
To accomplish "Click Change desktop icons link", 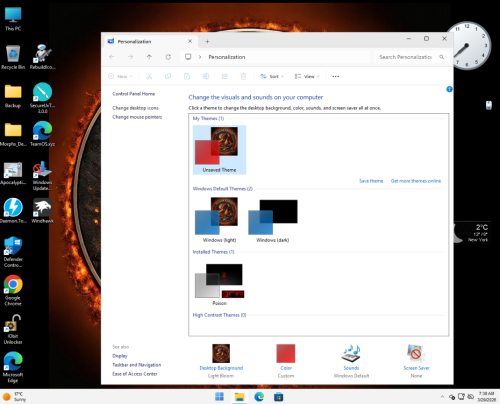I will [x=135, y=108].
